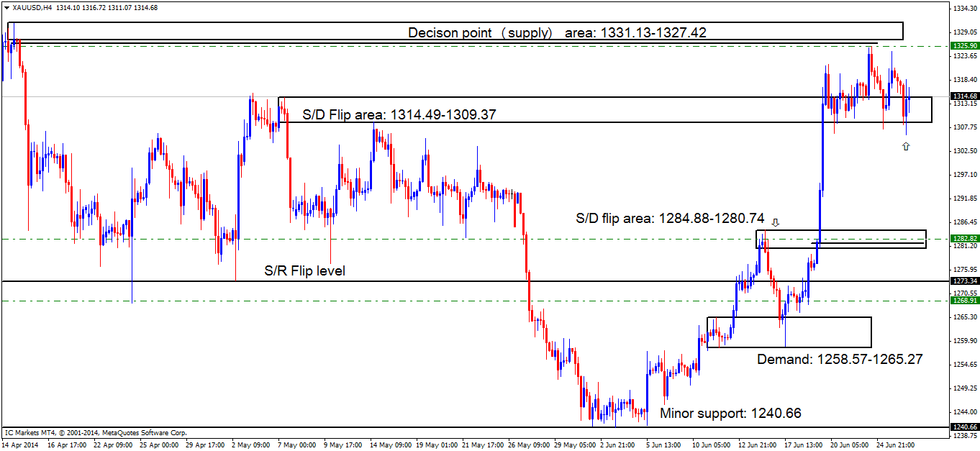This screenshot has width=980, height=451.
Task: Click the '2 Jun 21:00' time label
Action: click(x=619, y=445)
